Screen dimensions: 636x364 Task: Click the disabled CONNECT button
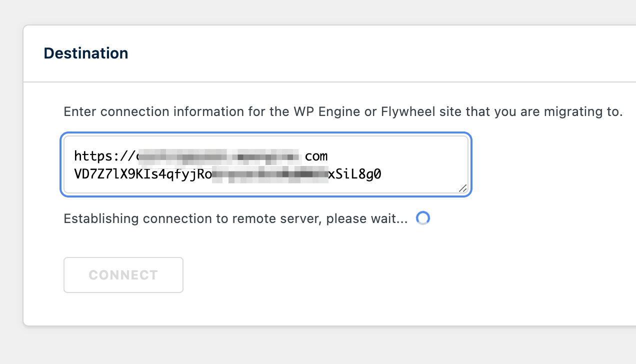tap(123, 275)
